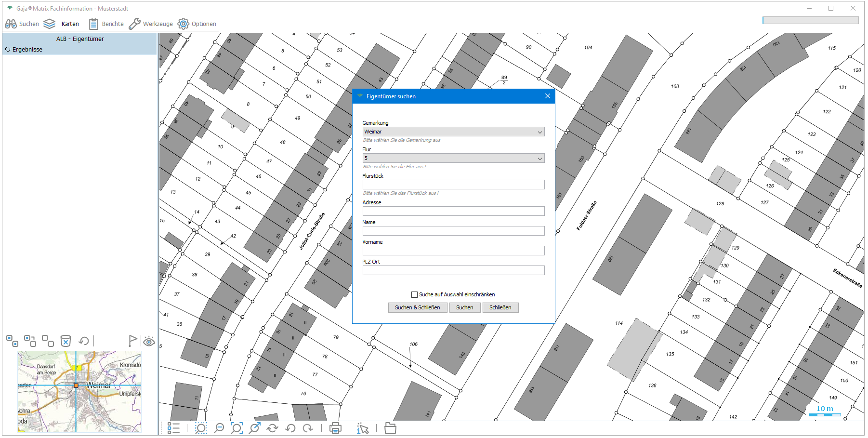Toggle the eye visibility icon
Viewport: 868px width, 438px height.
click(149, 342)
